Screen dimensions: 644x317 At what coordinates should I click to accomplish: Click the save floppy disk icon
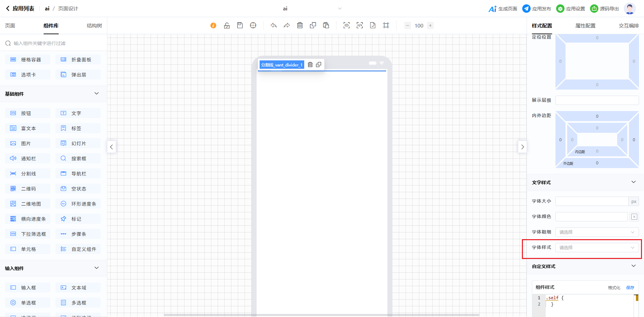(x=240, y=25)
